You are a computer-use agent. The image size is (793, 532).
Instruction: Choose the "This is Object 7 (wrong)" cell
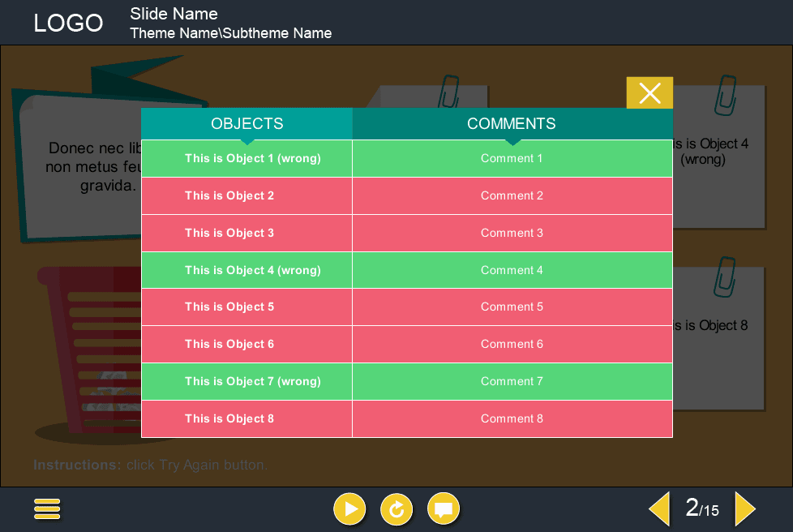point(252,381)
